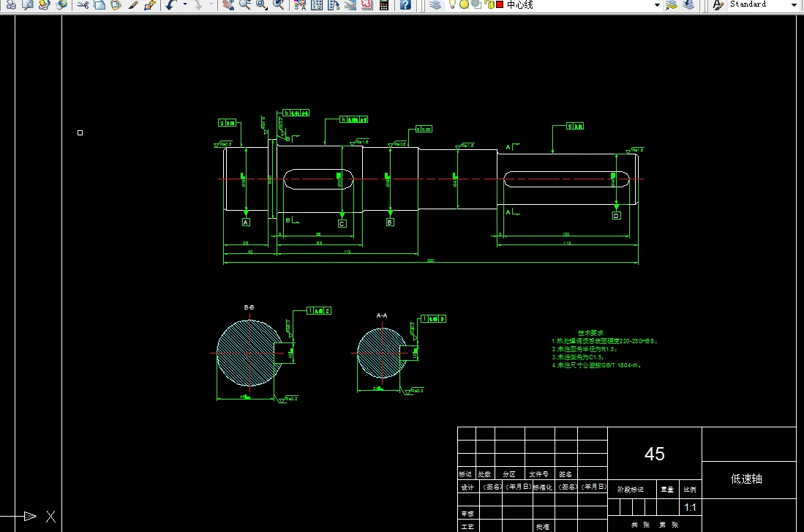Click the 设计 cell in title block

(x=467, y=487)
